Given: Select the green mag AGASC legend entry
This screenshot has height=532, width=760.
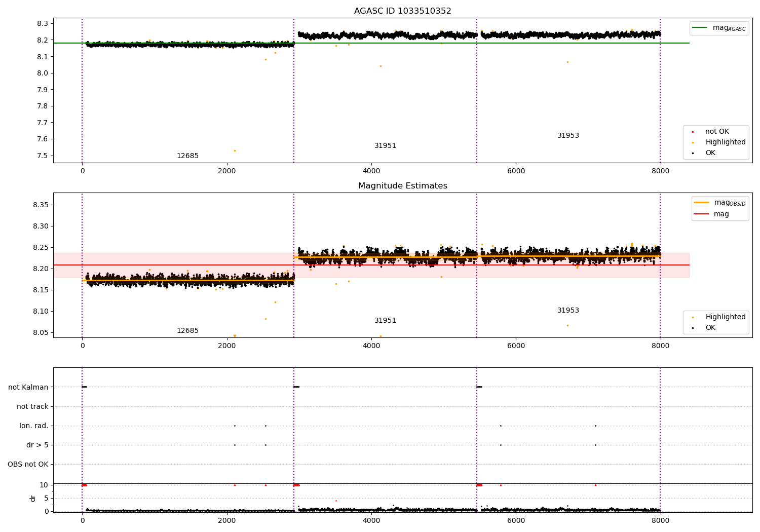Looking at the screenshot, I should tap(719, 28).
